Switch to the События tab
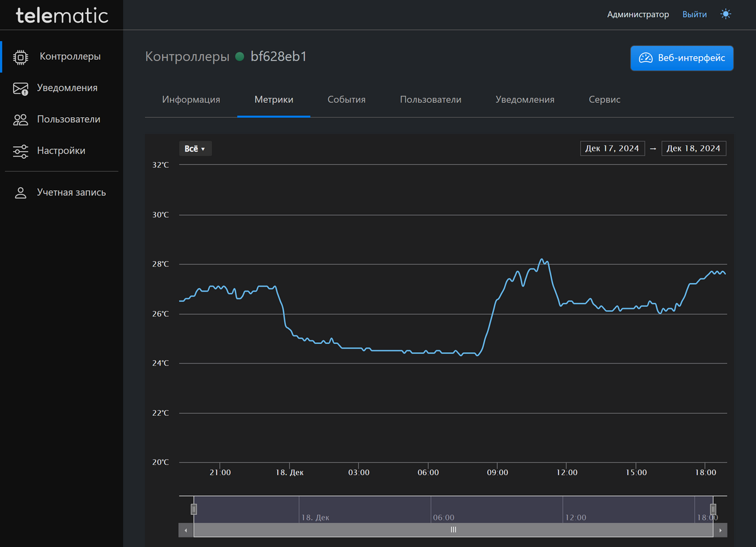756x547 pixels. coord(346,100)
